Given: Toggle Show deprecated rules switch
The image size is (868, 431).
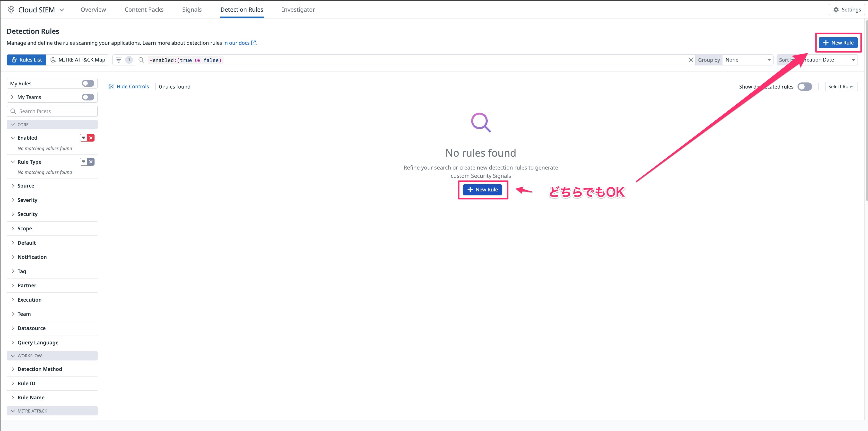Looking at the screenshot, I should [804, 87].
